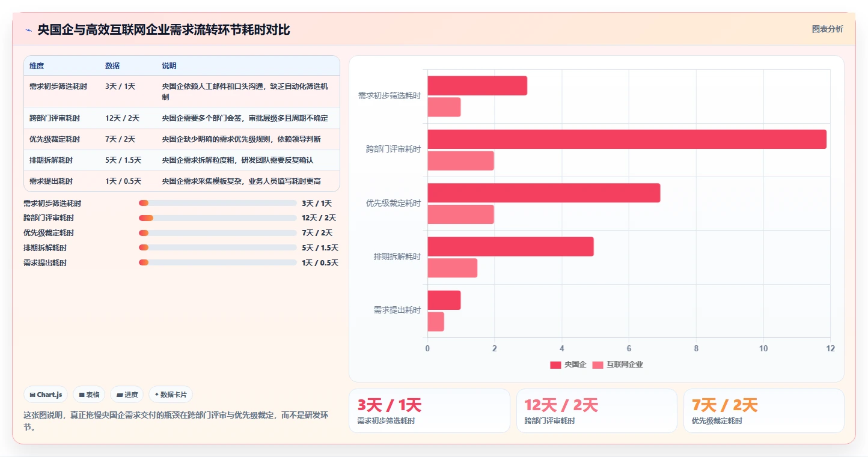The width and height of the screenshot is (868, 457).
Task: Click the dashboard title text
Action: coord(164,29)
